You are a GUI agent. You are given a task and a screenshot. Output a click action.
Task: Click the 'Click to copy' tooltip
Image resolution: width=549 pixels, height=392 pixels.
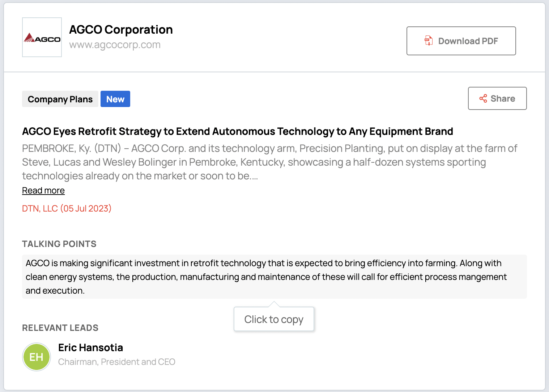274,319
